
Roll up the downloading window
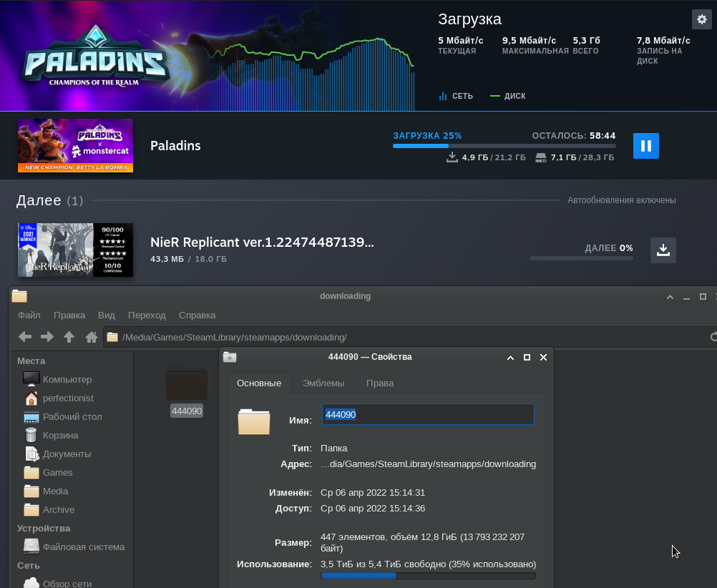[670, 297]
